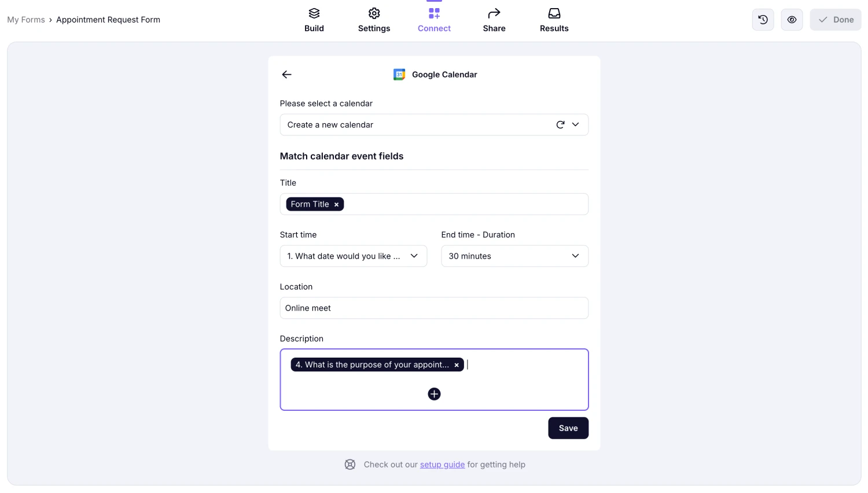This screenshot has height=493, width=868.
Task: Click inside the Online meet location field
Action: tap(434, 308)
